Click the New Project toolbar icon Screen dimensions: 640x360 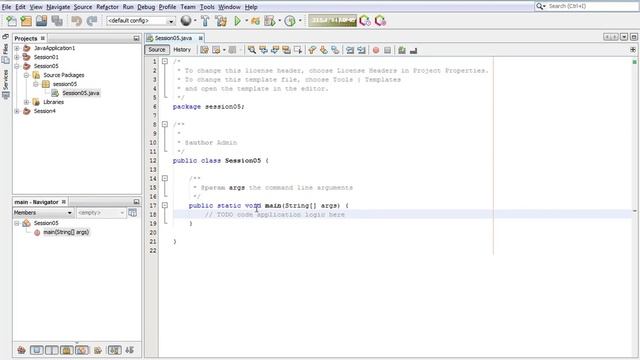tap(26, 21)
